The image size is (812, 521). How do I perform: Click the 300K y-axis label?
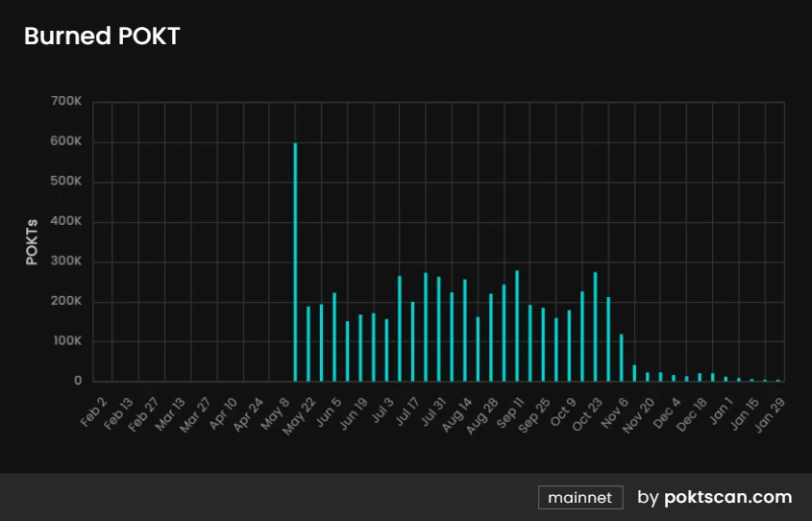66,261
